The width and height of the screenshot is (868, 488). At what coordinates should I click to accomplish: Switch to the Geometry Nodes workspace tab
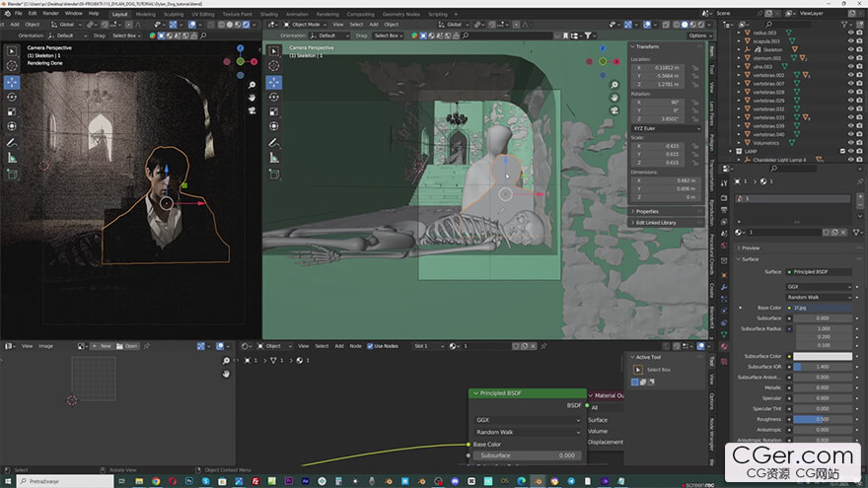click(400, 14)
